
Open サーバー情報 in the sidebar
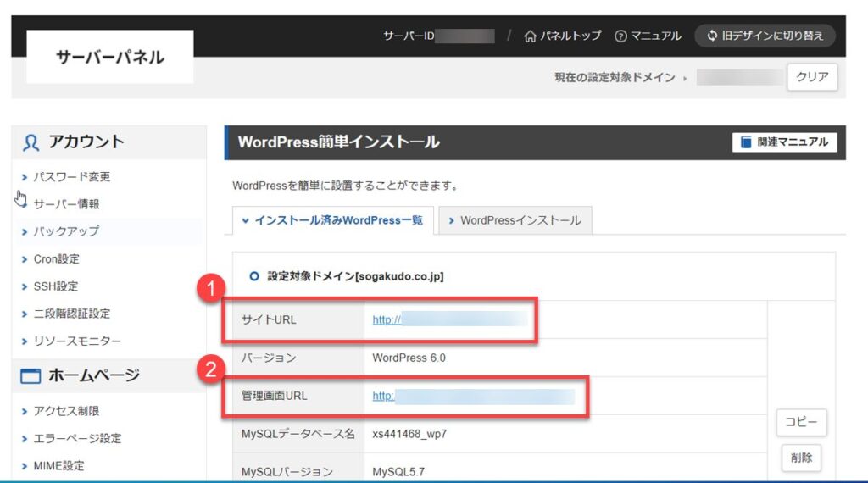pos(66,204)
